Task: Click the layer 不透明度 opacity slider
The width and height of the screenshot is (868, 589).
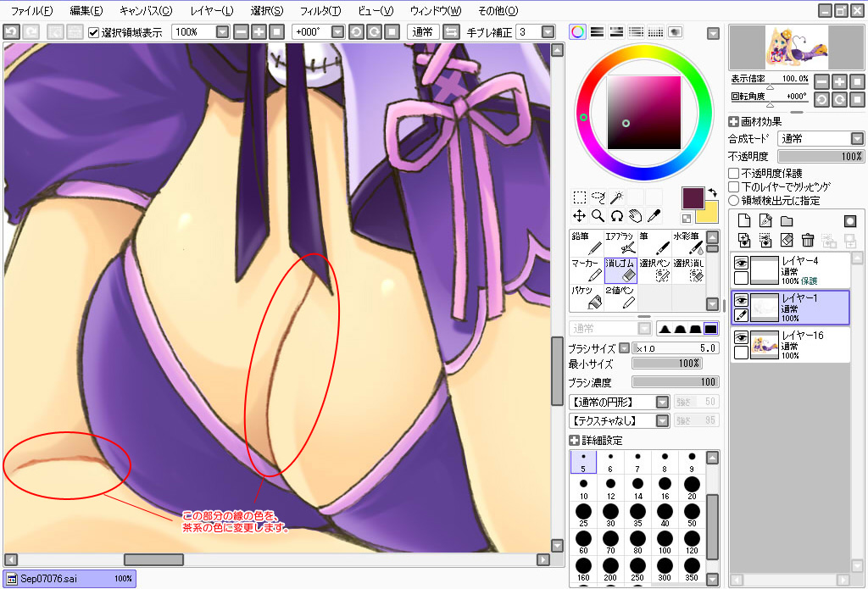Action: (x=821, y=157)
